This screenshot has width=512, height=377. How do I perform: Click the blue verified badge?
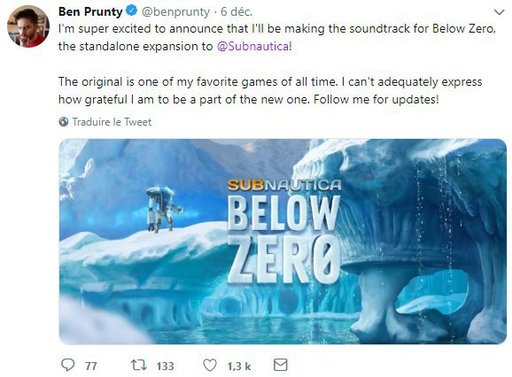pyautogui.click(x=132, y=11)
